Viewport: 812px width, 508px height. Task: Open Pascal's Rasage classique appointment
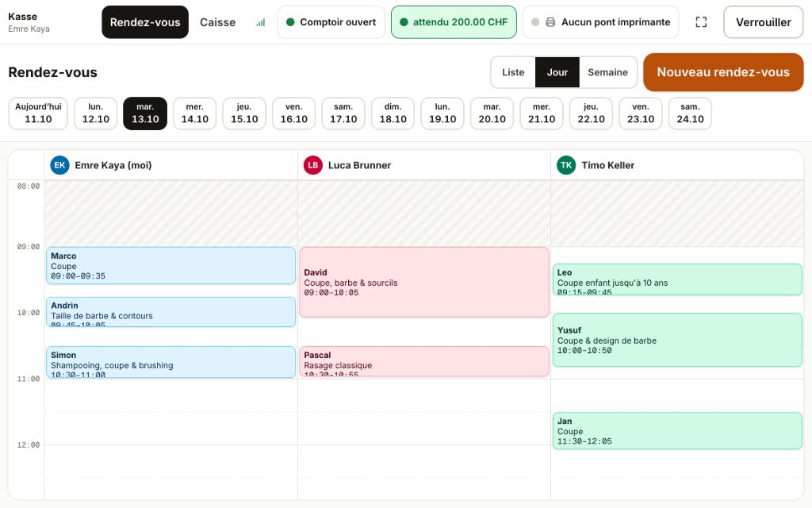[x=424, y=361]
